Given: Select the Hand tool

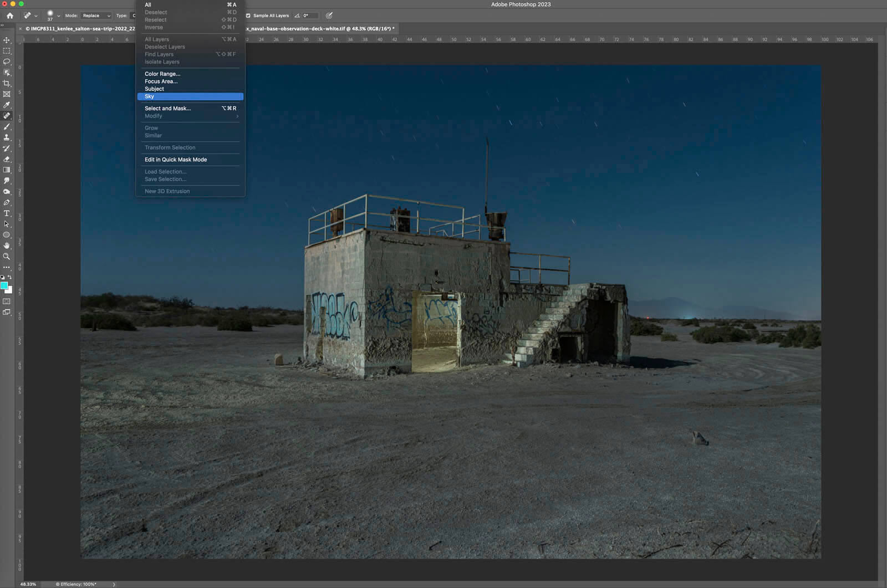Looking at the screenshot, I should click(7, 246).
